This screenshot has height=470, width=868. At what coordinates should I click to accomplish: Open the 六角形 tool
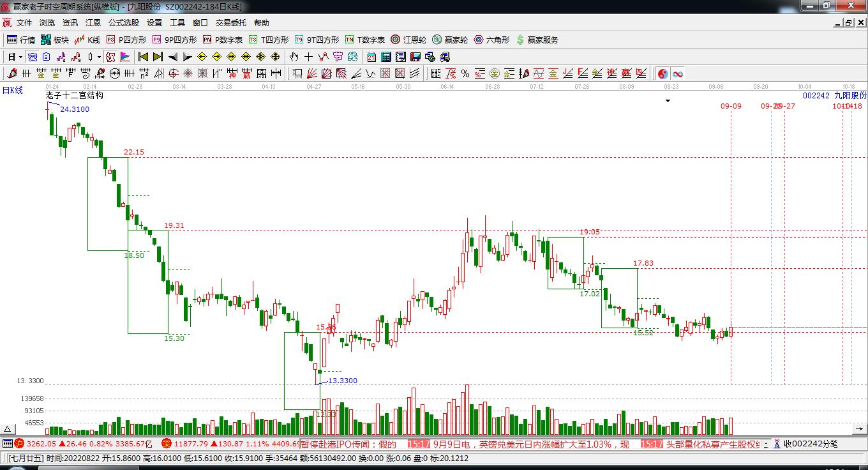point(491,40)
